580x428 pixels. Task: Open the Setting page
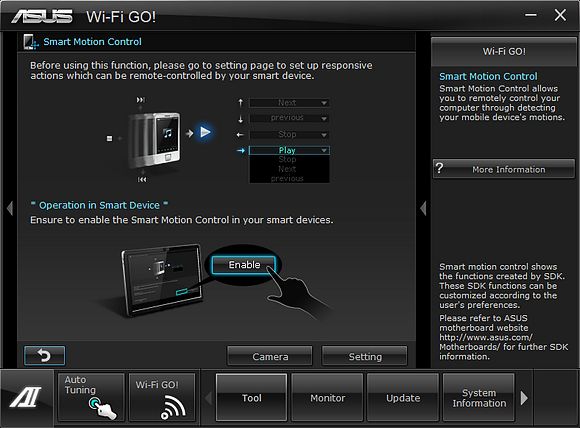pyautogui.click(x=365, y=357)
